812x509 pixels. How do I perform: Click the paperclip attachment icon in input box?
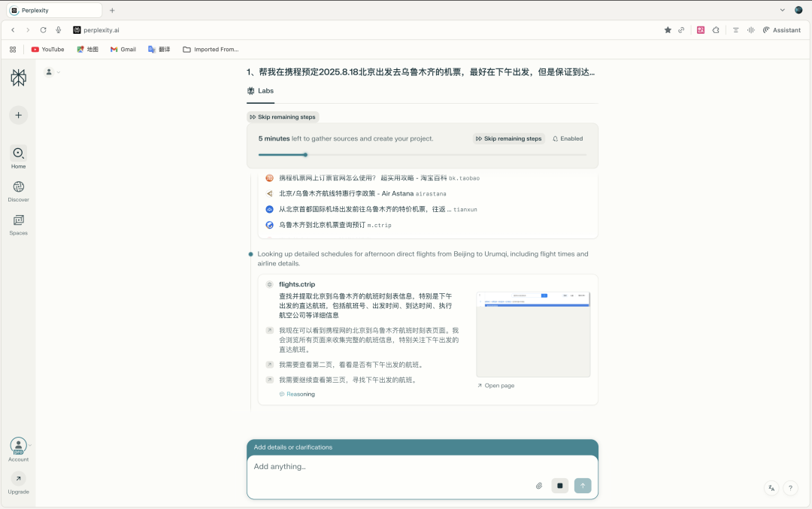(x=538, y=486)
